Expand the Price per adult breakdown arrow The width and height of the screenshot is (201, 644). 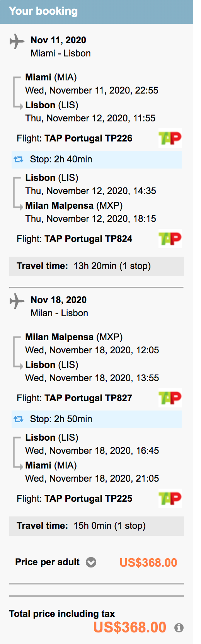(91, 562)
